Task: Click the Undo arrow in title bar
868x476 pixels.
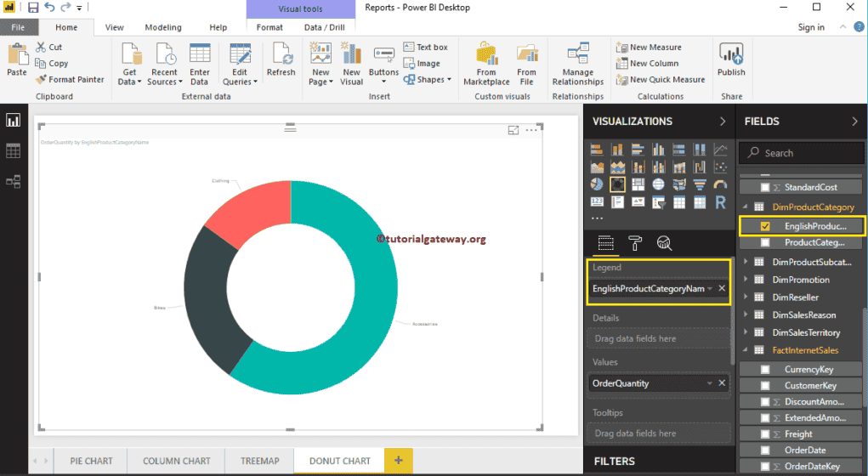Action: click(x=50, y=7)
